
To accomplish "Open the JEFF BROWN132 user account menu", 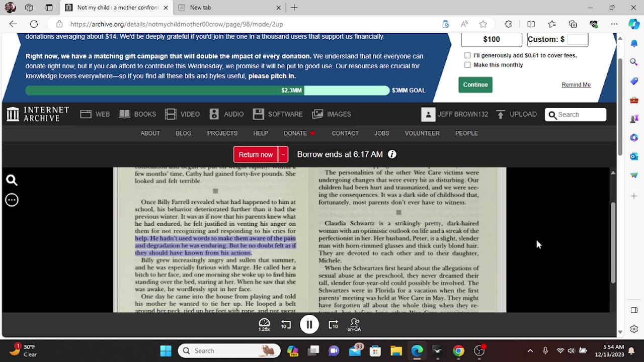I will 455,114.
